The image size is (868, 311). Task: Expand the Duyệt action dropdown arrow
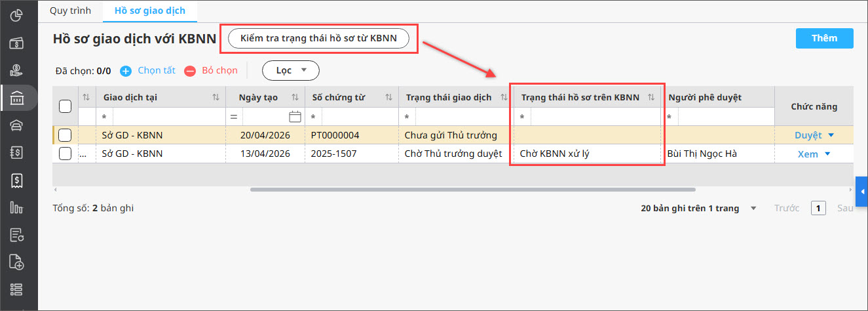[831, 135]
